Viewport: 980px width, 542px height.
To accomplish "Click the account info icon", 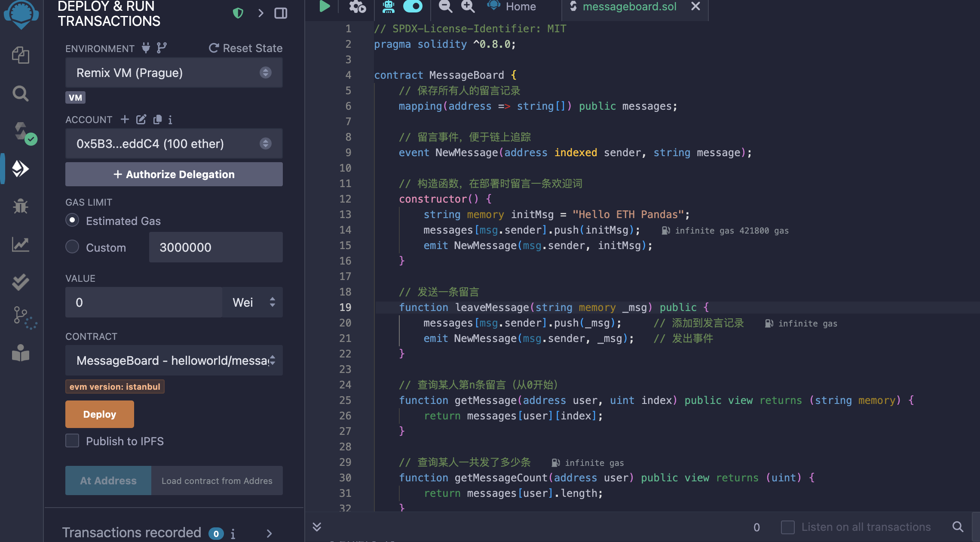I will 170,120.
